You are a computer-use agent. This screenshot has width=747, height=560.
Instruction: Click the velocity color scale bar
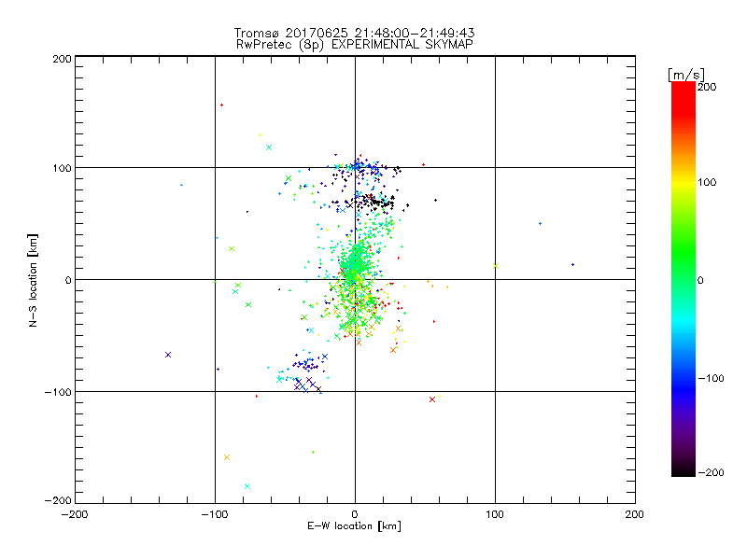click(684, 279)
